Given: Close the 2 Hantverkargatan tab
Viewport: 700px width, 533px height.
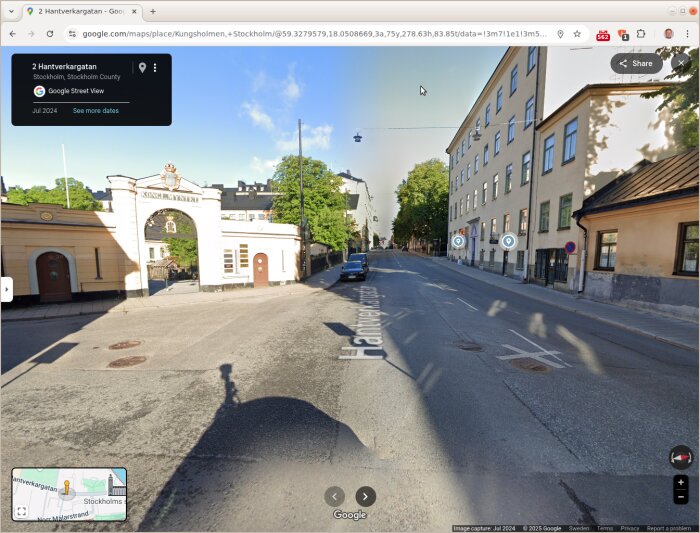Looking at the screenshot, I should [134, 12].
